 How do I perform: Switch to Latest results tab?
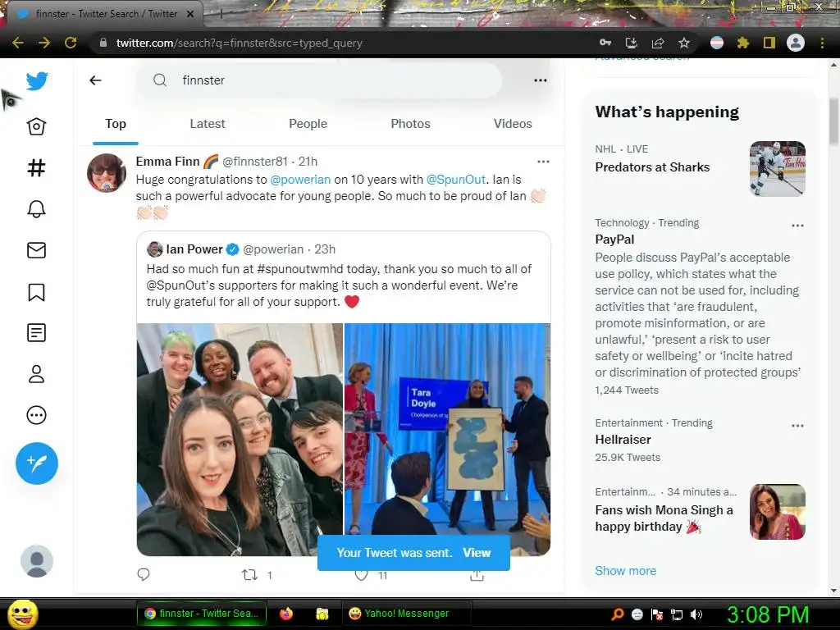coord(208,124)
